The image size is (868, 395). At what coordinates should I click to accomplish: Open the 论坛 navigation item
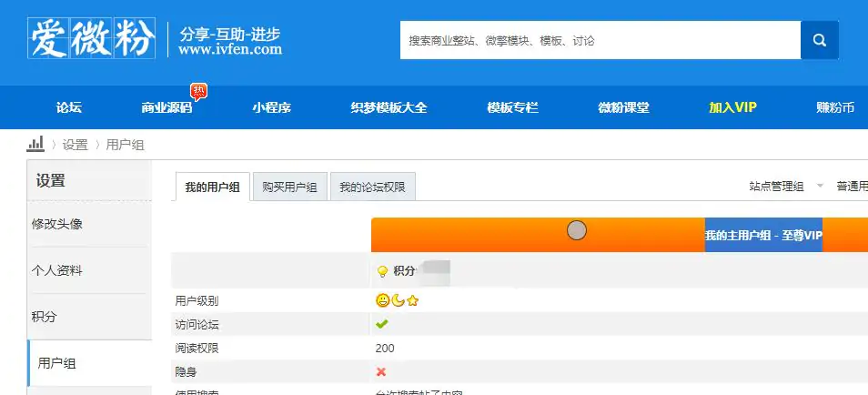click(x=69, y=107)
